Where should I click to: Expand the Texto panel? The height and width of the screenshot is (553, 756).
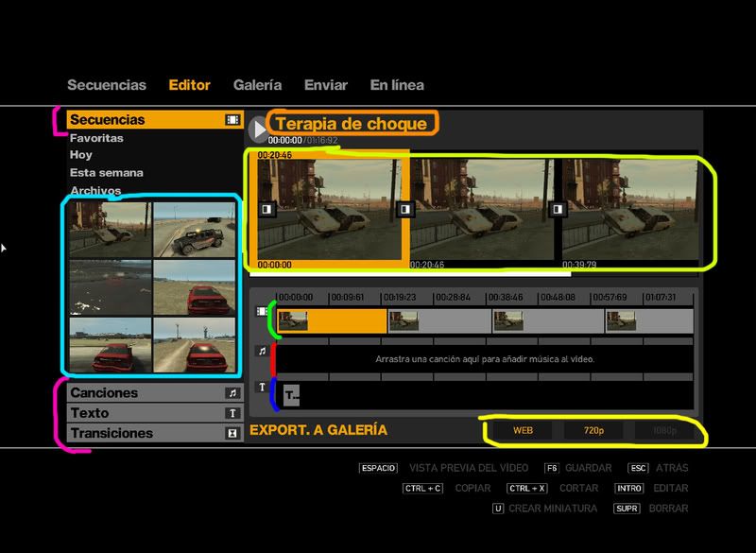[x=155, y=413]
